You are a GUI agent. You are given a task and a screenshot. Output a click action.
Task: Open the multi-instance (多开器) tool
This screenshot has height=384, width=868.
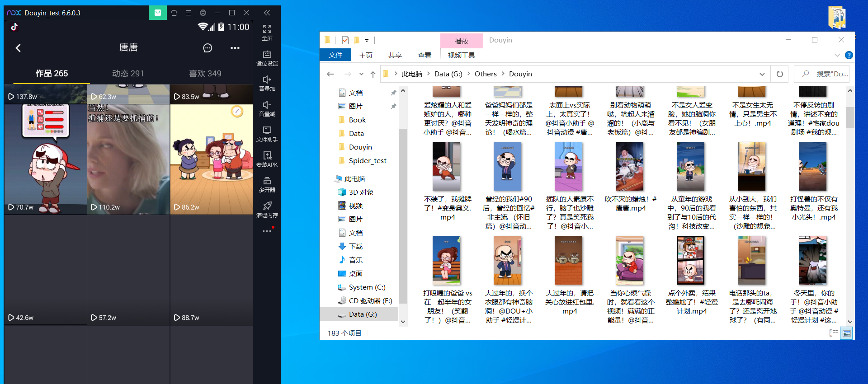(x=267, y=181)
